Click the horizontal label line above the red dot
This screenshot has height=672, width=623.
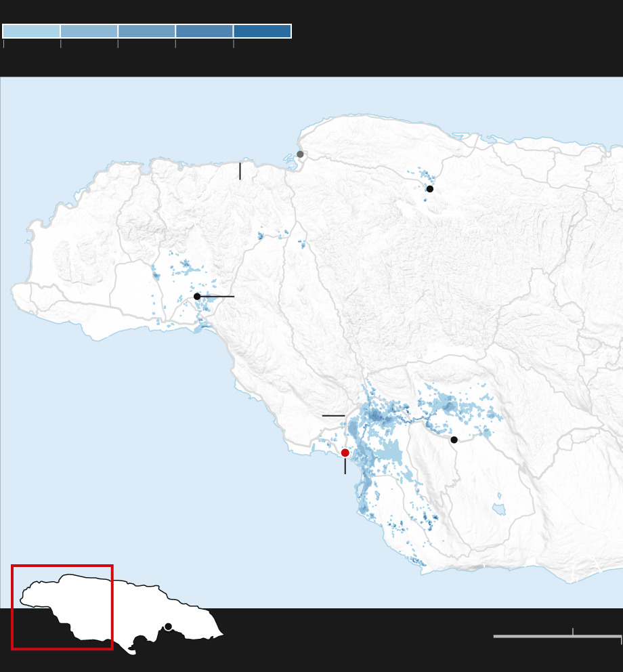click(333, 415)
